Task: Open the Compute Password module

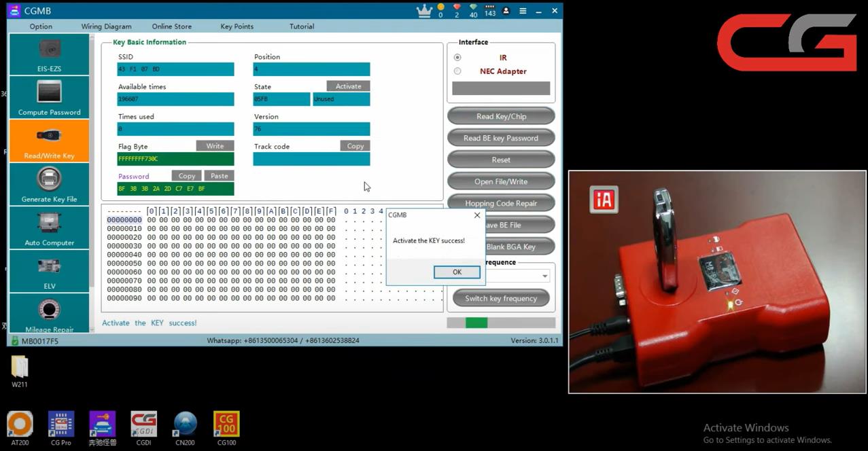Action: [x=49, y=98]
